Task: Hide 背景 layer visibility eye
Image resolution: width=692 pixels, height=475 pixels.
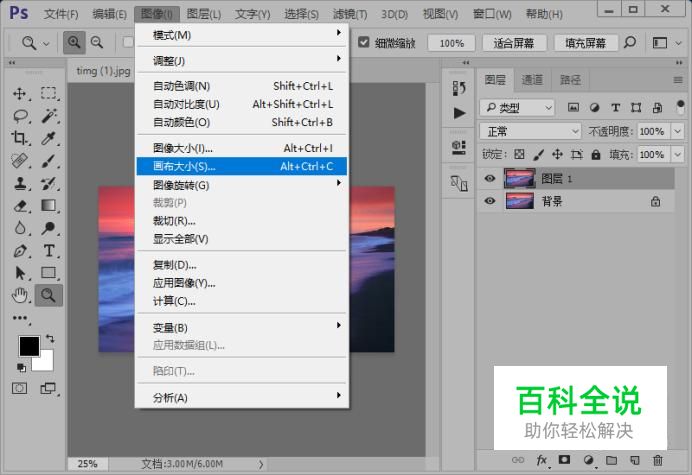Action: click(489, 201)
